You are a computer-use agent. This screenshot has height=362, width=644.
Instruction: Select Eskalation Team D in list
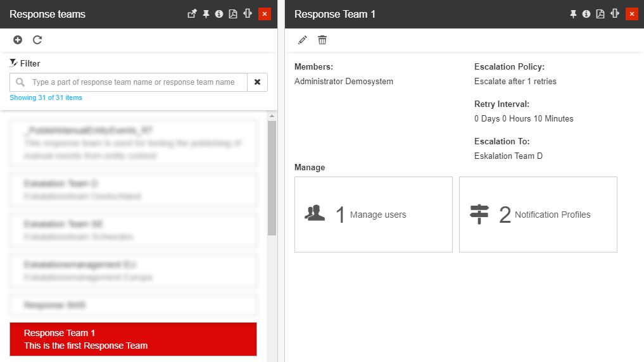[133, 190]
